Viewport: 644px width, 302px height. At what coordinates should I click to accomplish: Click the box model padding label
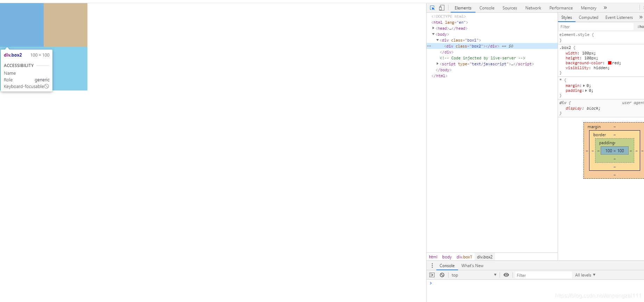[607, 143]
